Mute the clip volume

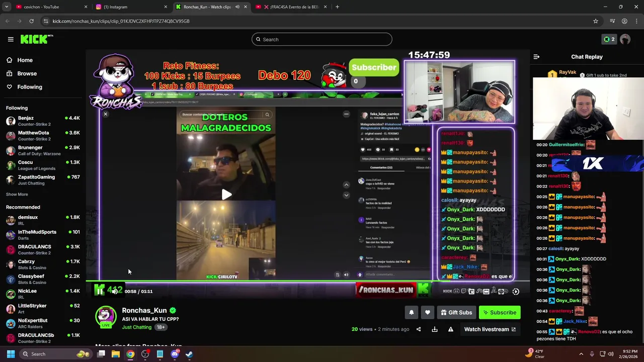115,291
